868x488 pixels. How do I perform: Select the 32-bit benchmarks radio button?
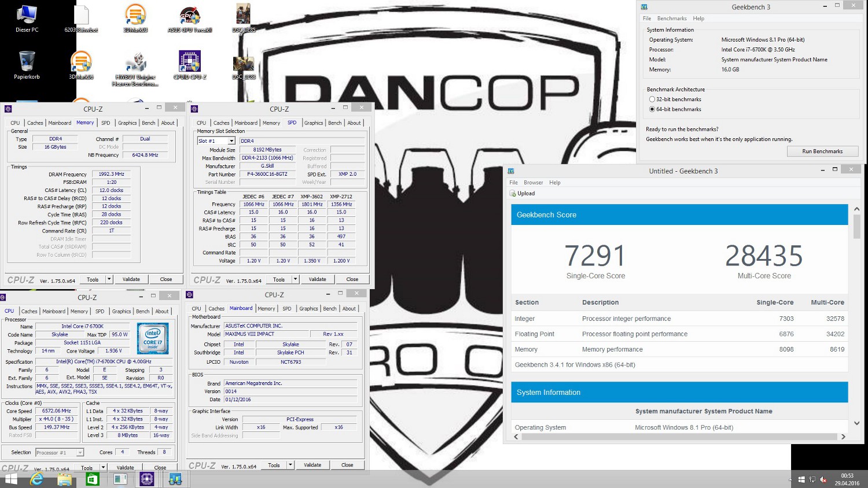point(652,99)
